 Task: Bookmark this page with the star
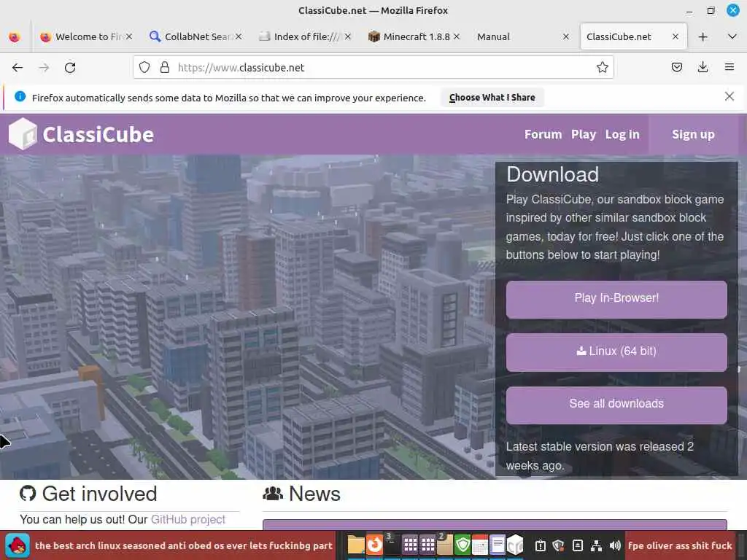pyautogui.click(x=602, y=68)
